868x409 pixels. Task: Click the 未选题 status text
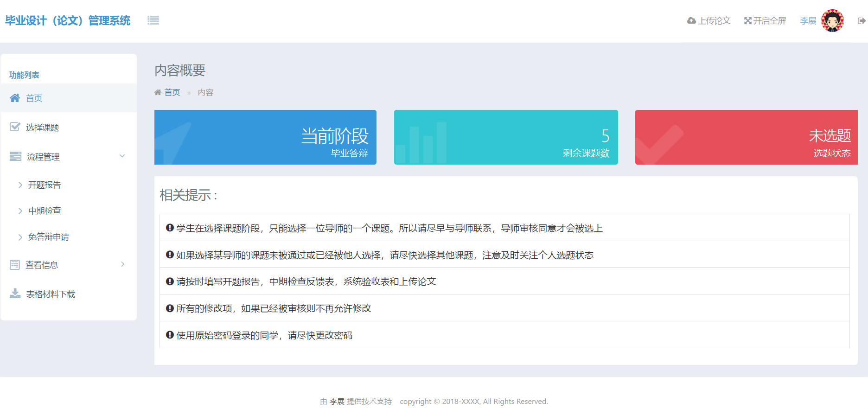[x=830, y=135]
